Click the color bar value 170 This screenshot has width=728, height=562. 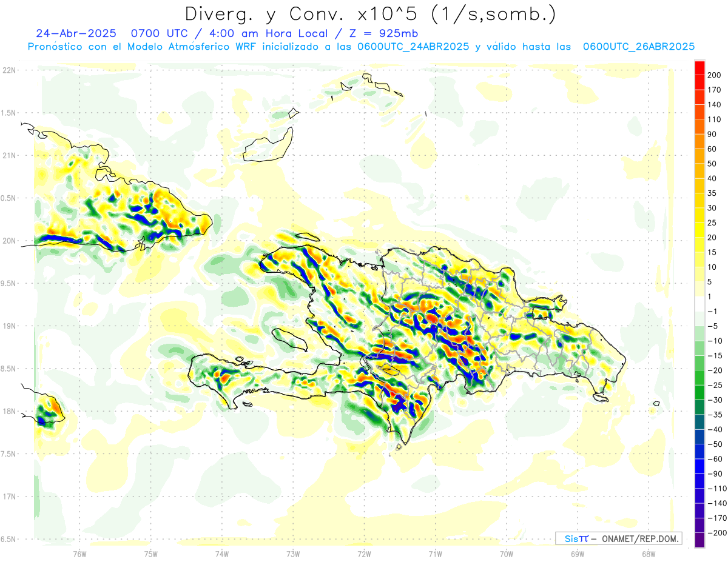point(714,90)
